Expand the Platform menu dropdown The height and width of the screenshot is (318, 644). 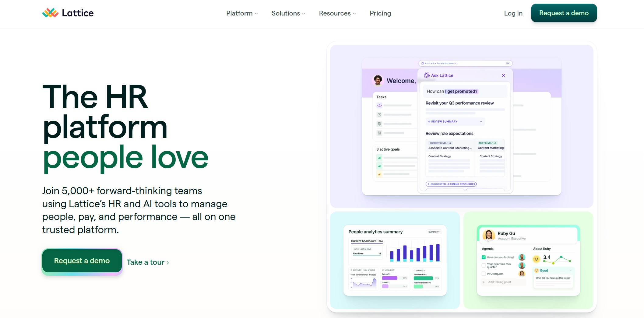242,13
